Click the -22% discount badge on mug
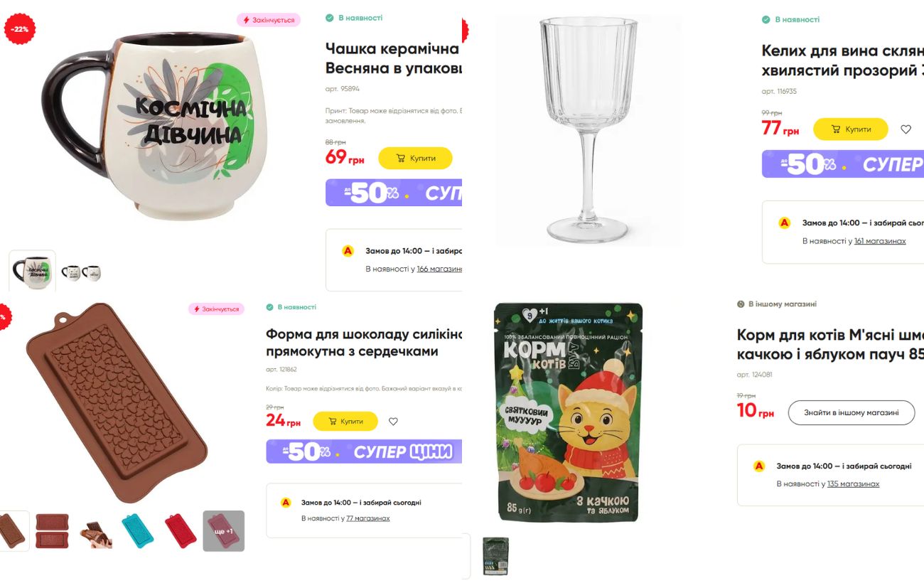 tap(19, 28)
